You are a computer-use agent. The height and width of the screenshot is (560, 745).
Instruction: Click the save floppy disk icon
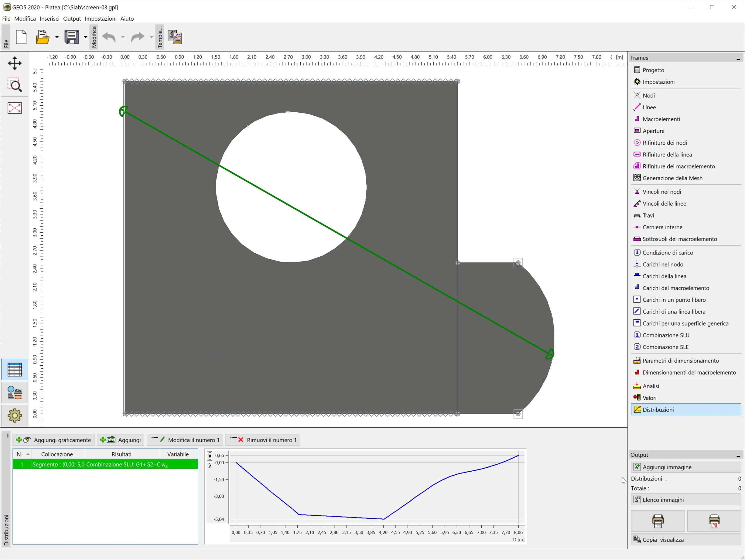point(71,37)
